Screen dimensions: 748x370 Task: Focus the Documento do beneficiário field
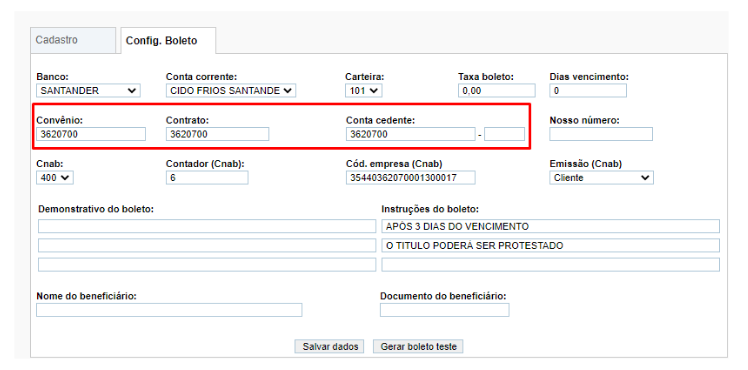(445, 310)
